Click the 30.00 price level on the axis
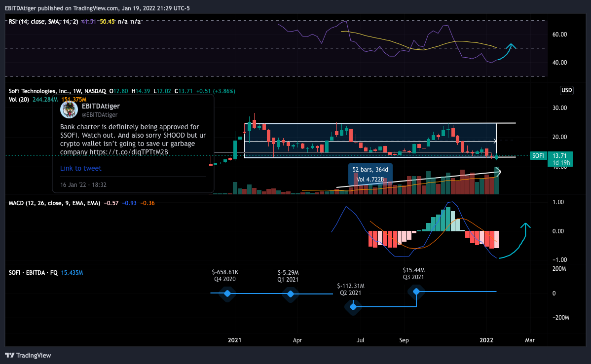Screen dimensions: 591x364 (x=559, y=108)
